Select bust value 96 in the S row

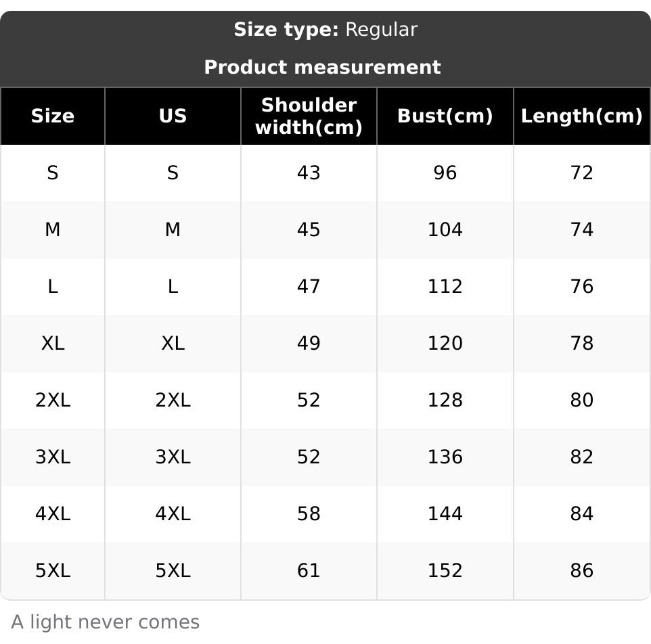(445, 173)
